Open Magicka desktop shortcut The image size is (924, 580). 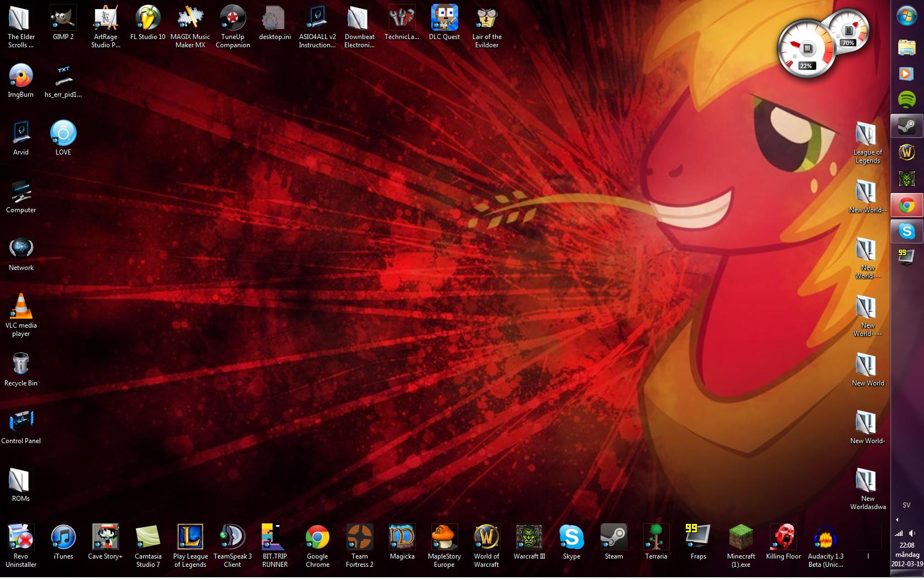[x=402, y=543]
